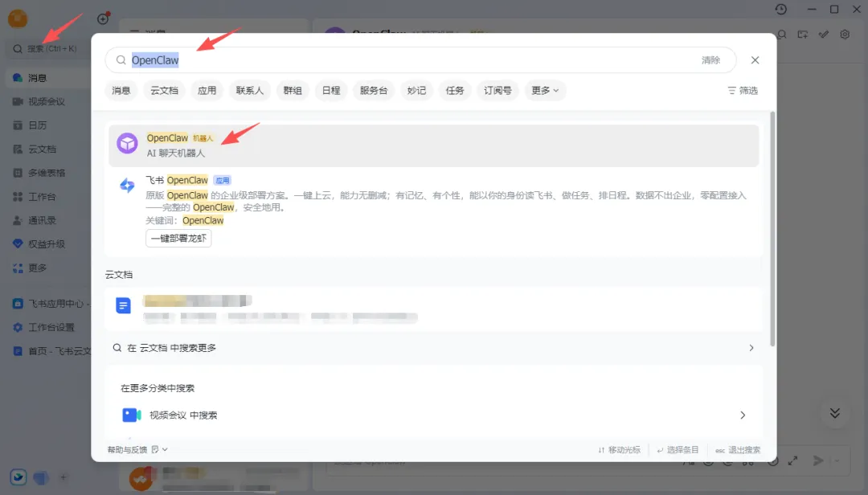The width and height of the screenshot is (868, 495).
Task: Open 工作台设置 sidebar entry
Action: tap(49, 327)
